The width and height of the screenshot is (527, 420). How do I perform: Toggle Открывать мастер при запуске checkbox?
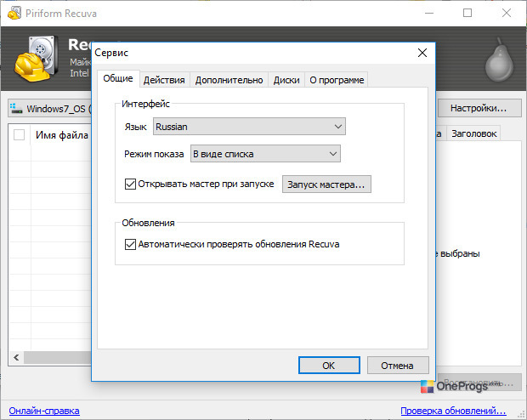click(x=130, y=184)
